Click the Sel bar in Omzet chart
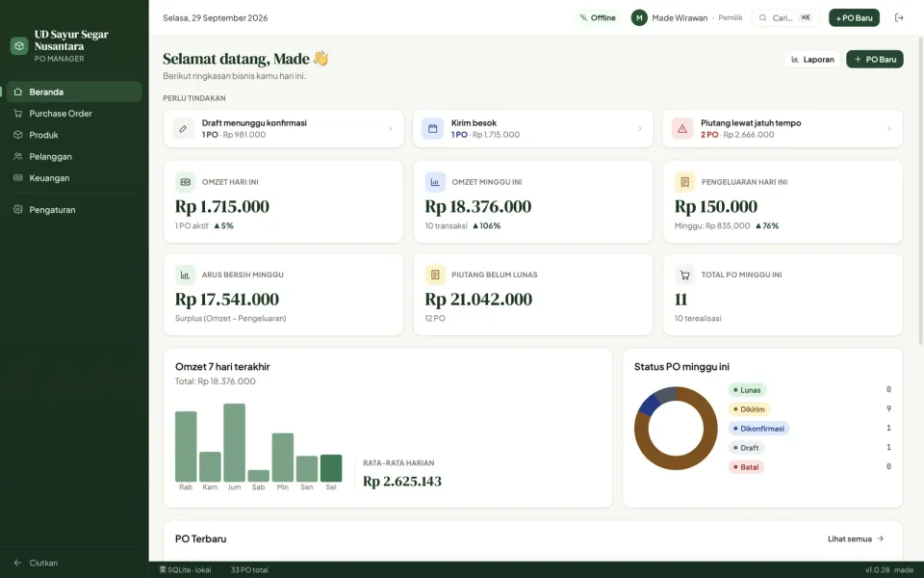 [330, 468]
